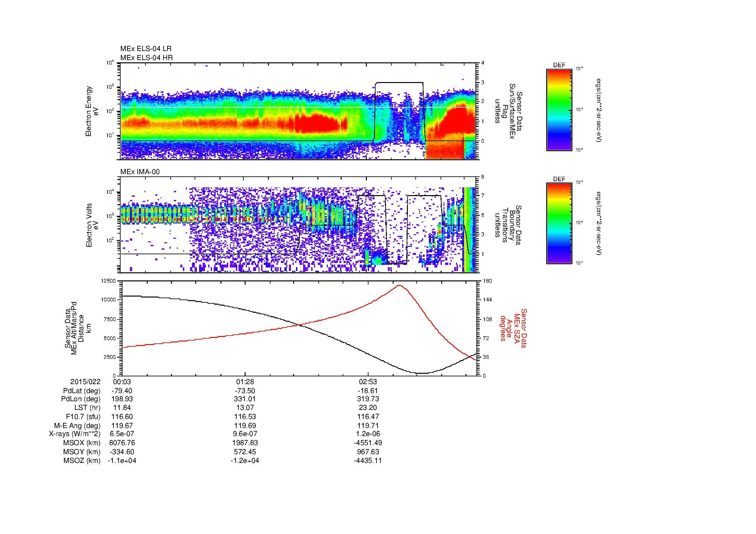Click the X-rays value '6.5e-07'
The image size is (756, 534).
tap(122, 434)
